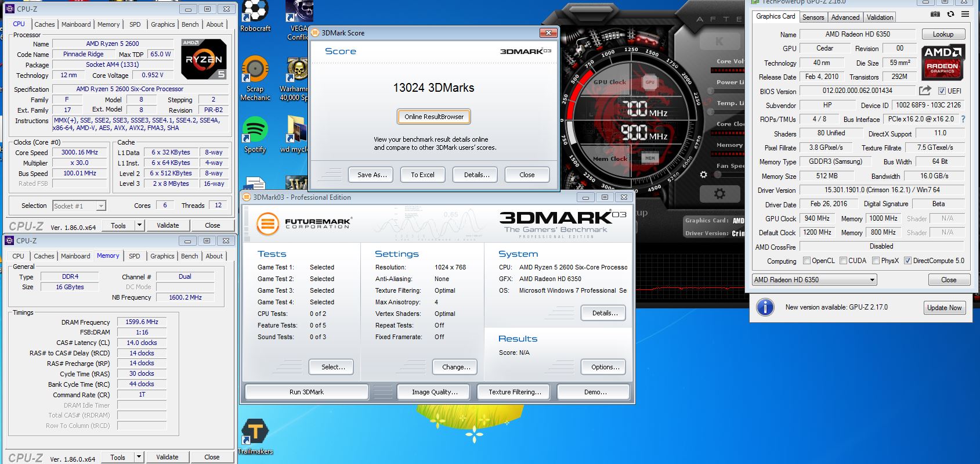980x464 pixels.
Task: Click the 3DMark Score window title icon
Action: click(315, 33)
